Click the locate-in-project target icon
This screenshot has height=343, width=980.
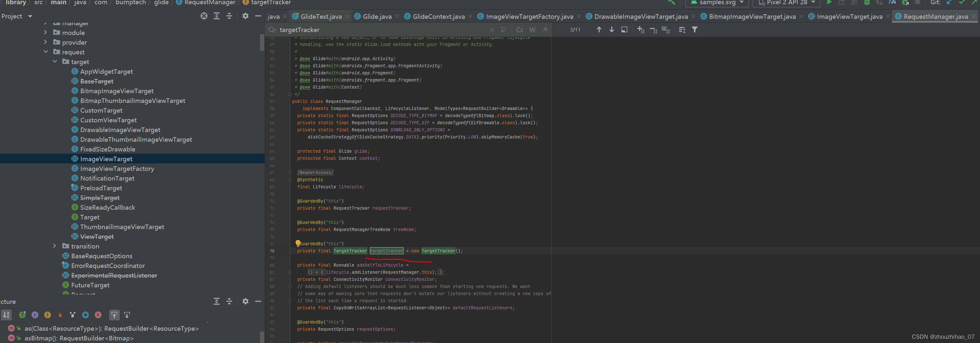[x=204, y=16]
